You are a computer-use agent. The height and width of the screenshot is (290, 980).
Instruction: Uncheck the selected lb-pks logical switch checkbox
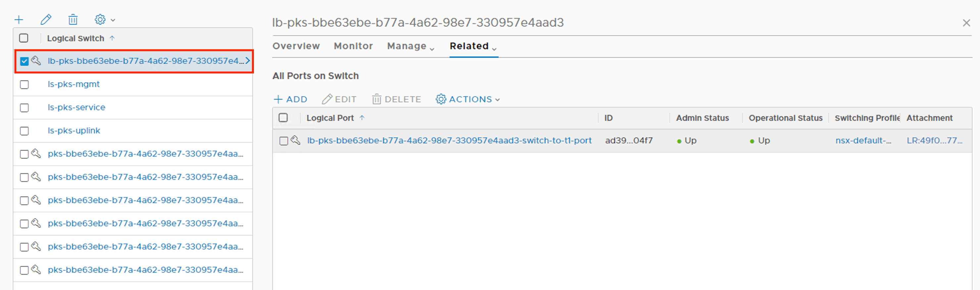(24, 61)
